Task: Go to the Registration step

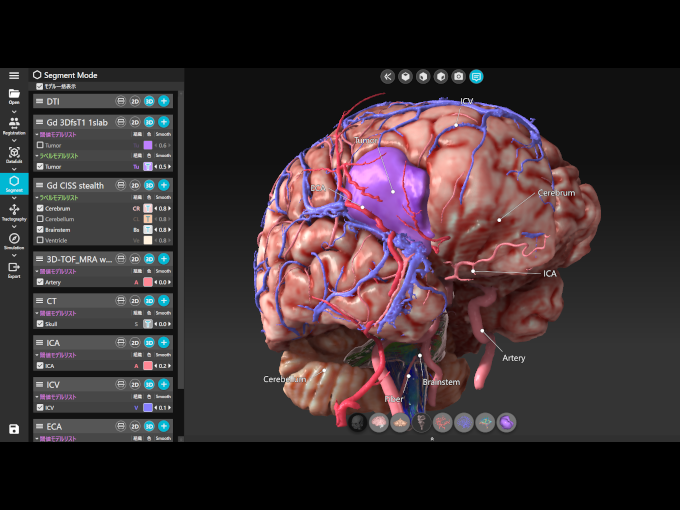Action: [14, 123]
